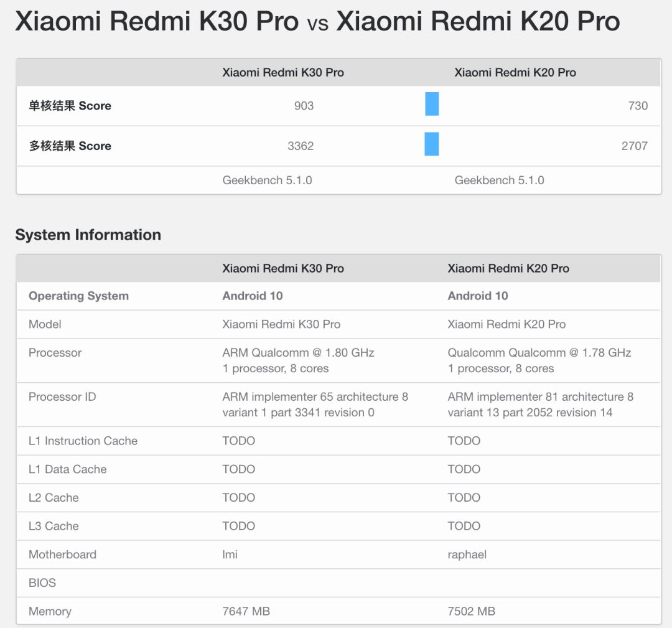Click the blue multi-core comparison bar
Screen dimensions: 672x628
tap(432, 144)
